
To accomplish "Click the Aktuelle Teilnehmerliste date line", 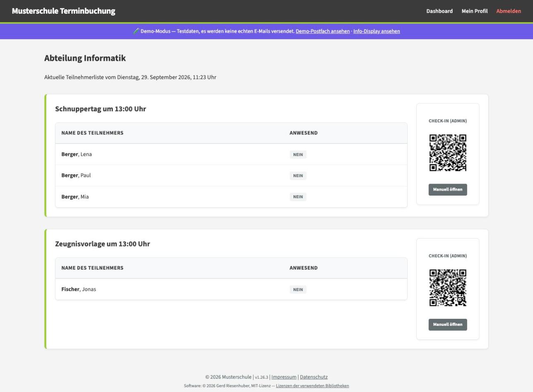I will [130, 77].
